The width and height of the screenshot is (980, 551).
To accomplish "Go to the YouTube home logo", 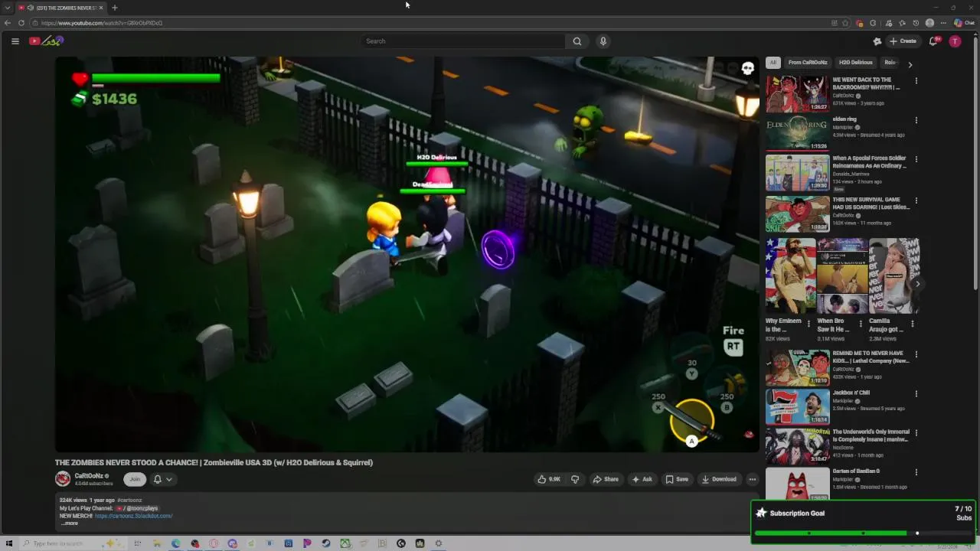I will pos(46,41).
